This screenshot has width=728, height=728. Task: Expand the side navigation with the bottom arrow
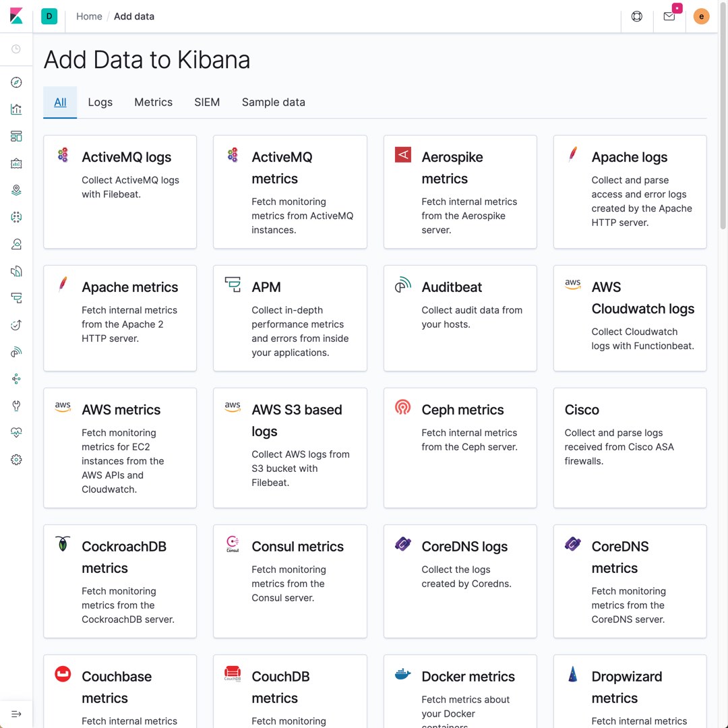click(x=16, y=714)
